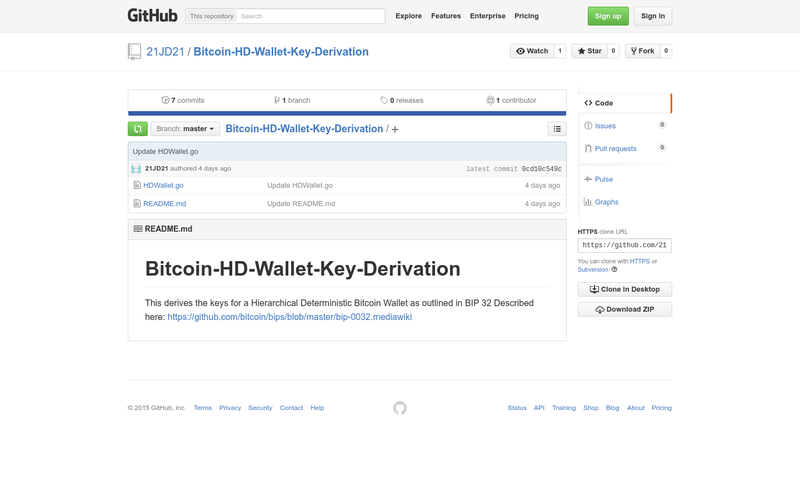Watch this repository

click(x=532, y=51)
